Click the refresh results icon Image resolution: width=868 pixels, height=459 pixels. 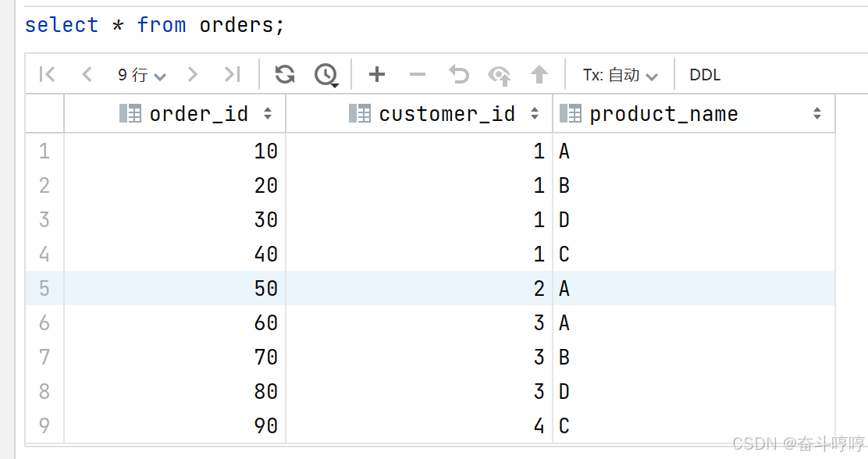(284, 74)
